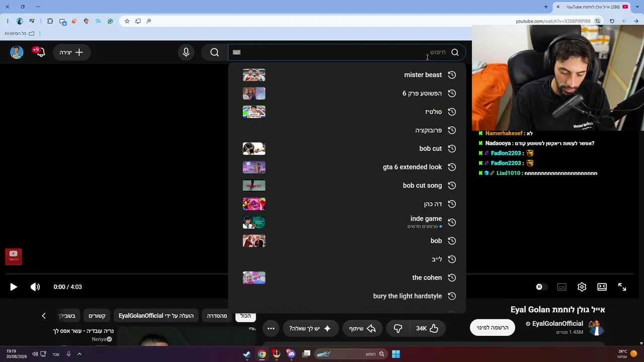Open the 'נריה עובדיה - עשר אפס לך' video

click(83, 331)
